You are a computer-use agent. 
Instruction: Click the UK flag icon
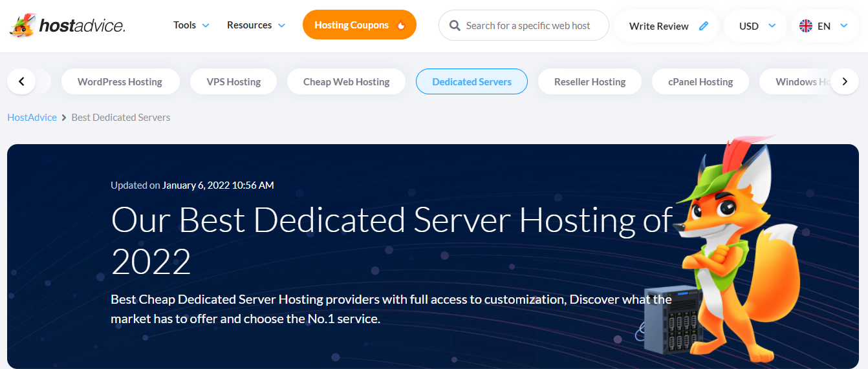click(806, 26)
